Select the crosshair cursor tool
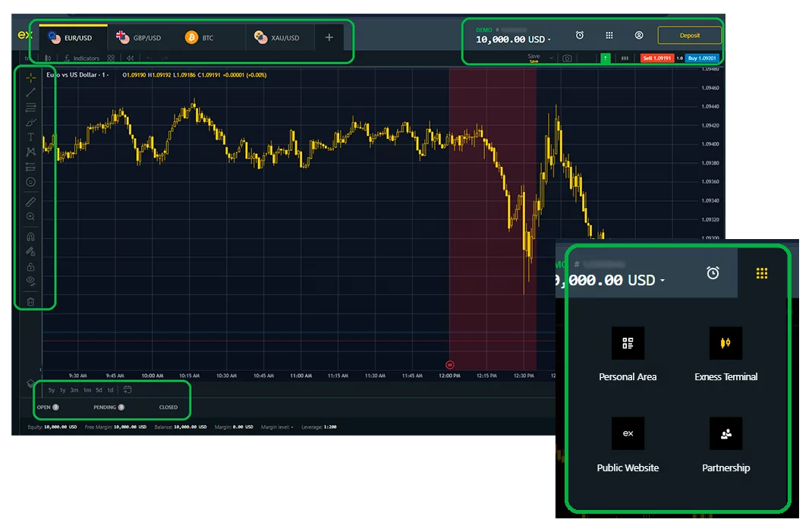This screenshot has height=532, width=812. [x=30, y=78]
